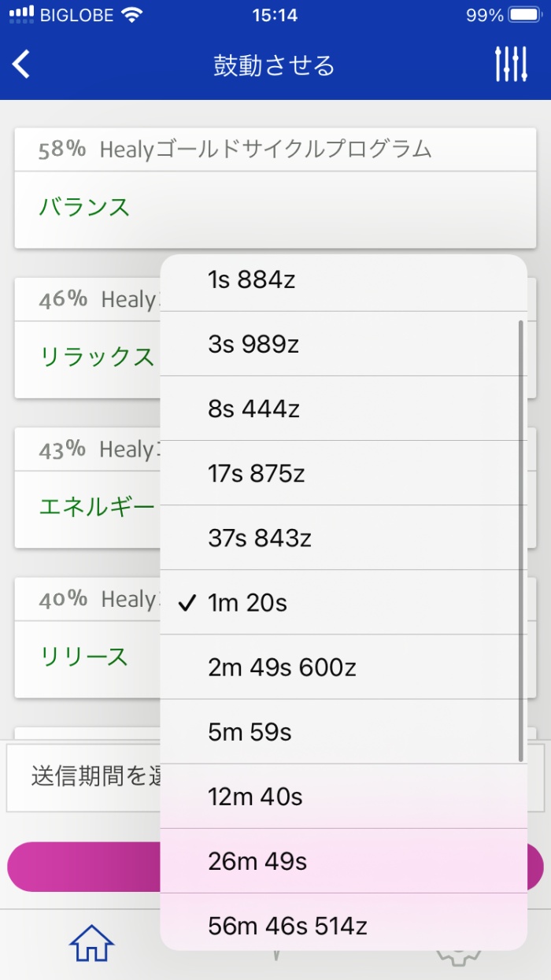This screenshot has height=980, width=551.
Task: Tap the back chevron arrow
Action: 21,63
